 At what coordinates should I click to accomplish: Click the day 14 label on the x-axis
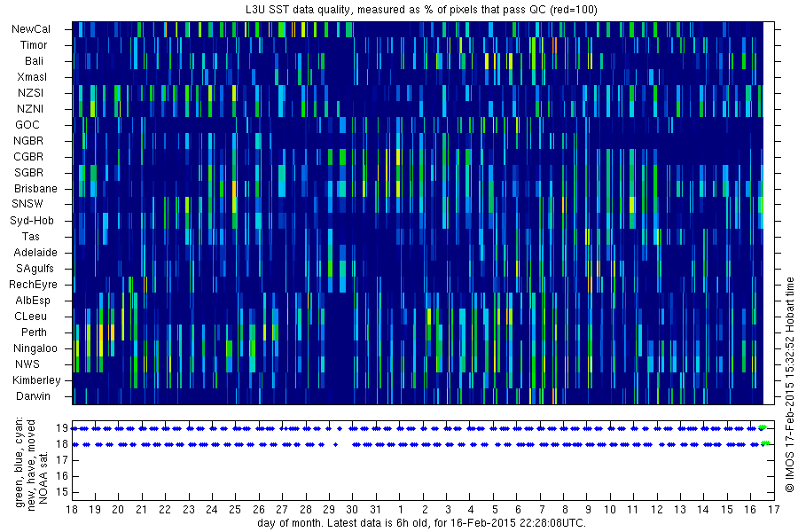[x=703, y=510]
